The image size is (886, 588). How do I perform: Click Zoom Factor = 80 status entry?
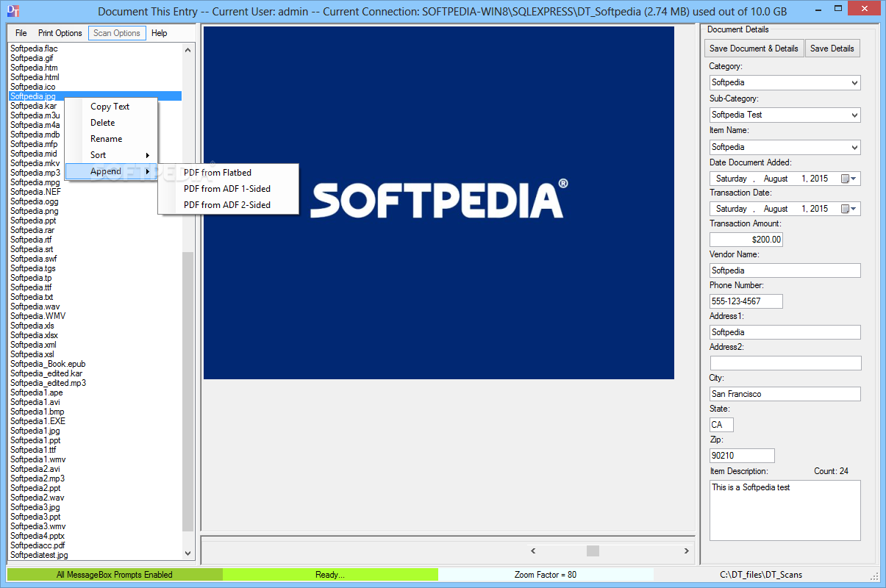coord(546,575)
